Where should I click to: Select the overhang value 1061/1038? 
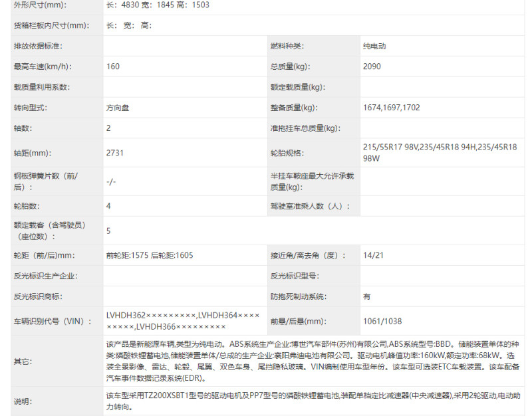point(382,321)
